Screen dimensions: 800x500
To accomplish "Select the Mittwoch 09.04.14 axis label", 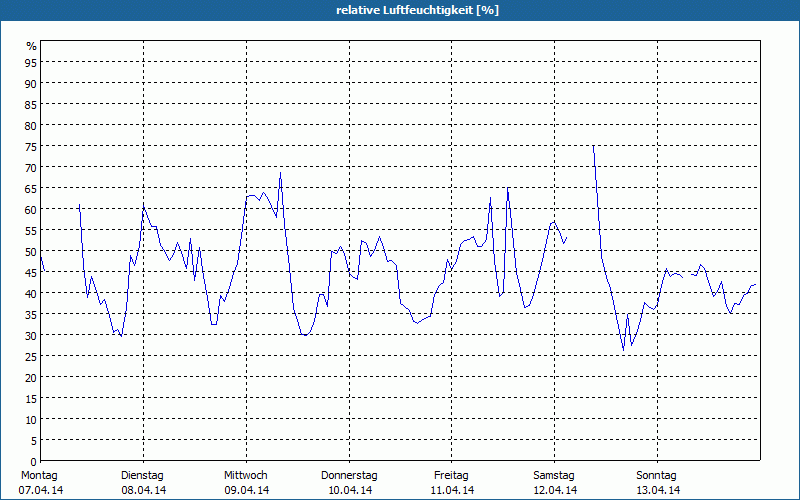I will tap(246, 483).
